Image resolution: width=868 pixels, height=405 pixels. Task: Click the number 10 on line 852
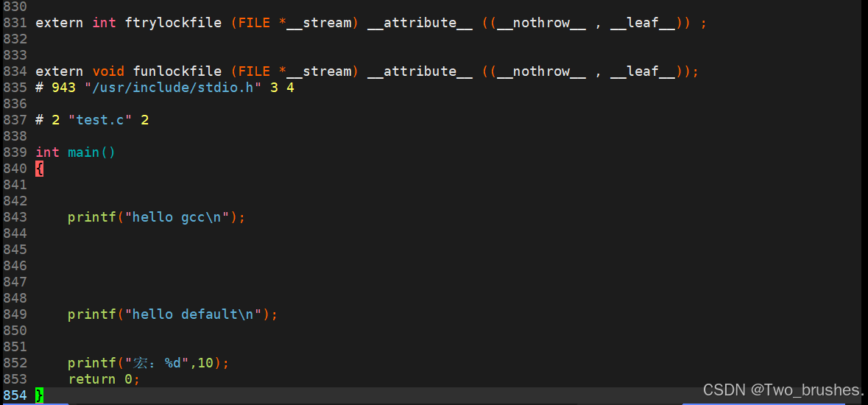tap(205, 363)
